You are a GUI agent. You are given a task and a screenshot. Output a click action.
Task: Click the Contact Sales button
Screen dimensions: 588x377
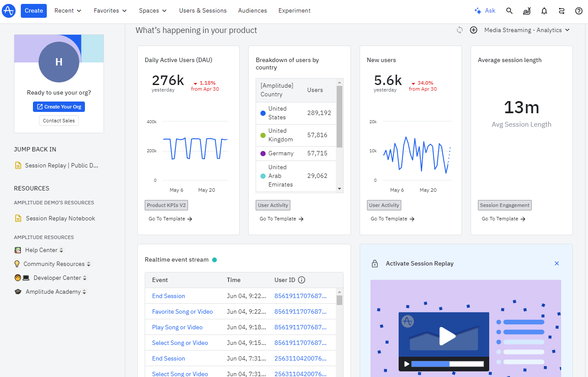click(59, 121)
